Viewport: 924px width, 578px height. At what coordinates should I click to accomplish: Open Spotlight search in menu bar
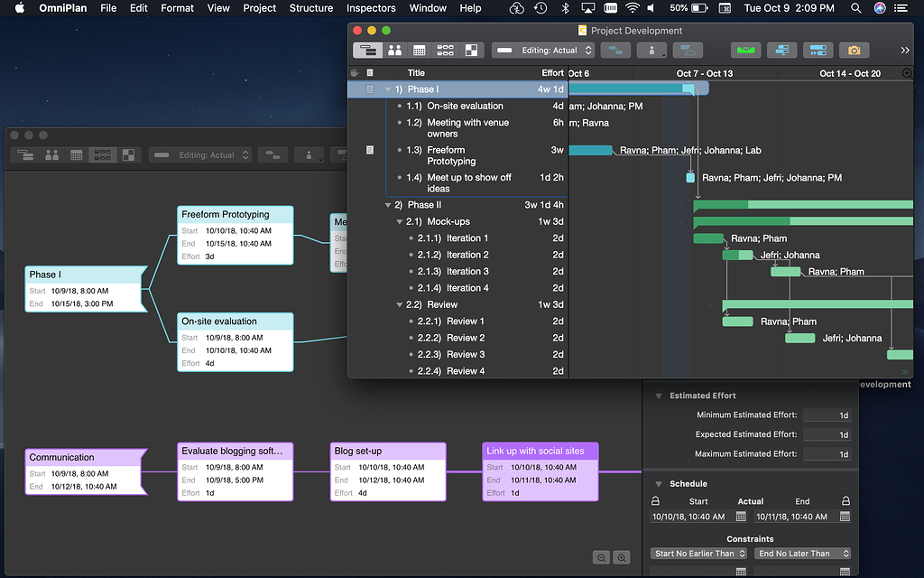click(x=856, y=8)
